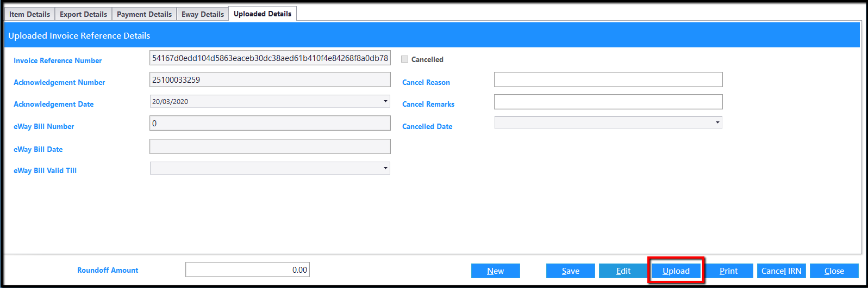Click the Cancel IRN button

tap(782, 271)
